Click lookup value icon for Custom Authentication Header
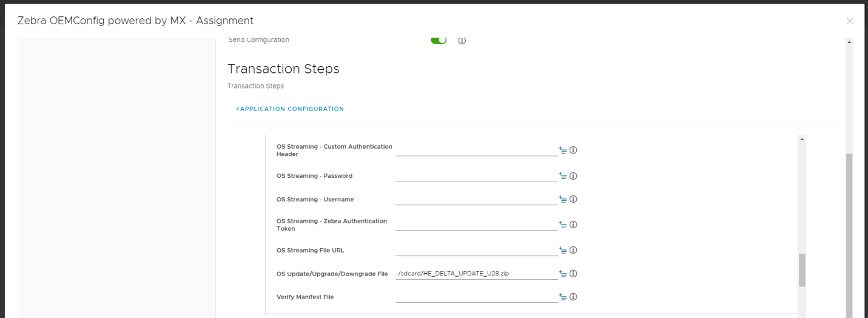Viewport: 868px width, 318px height. tap(562, 150)
